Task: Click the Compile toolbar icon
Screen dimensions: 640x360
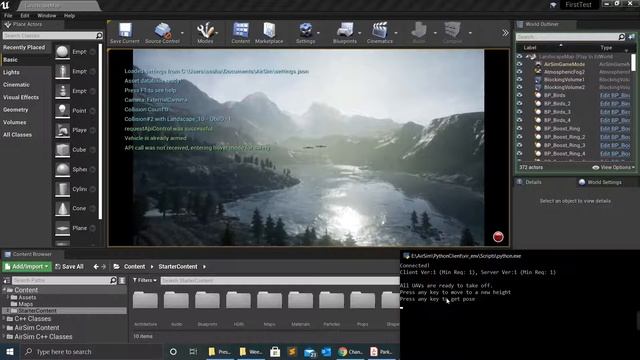Action: (x=452, y=33)
